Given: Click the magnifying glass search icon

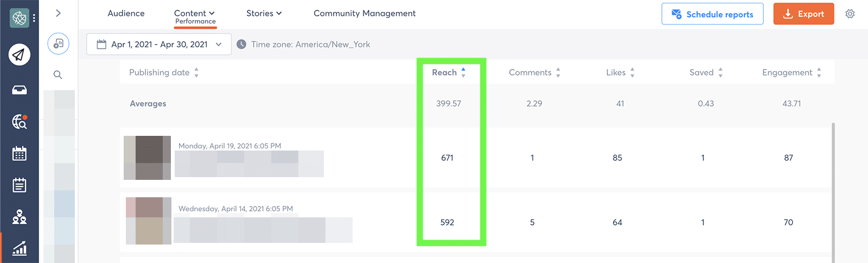Looking at the screenshot, I should point(58,75).
